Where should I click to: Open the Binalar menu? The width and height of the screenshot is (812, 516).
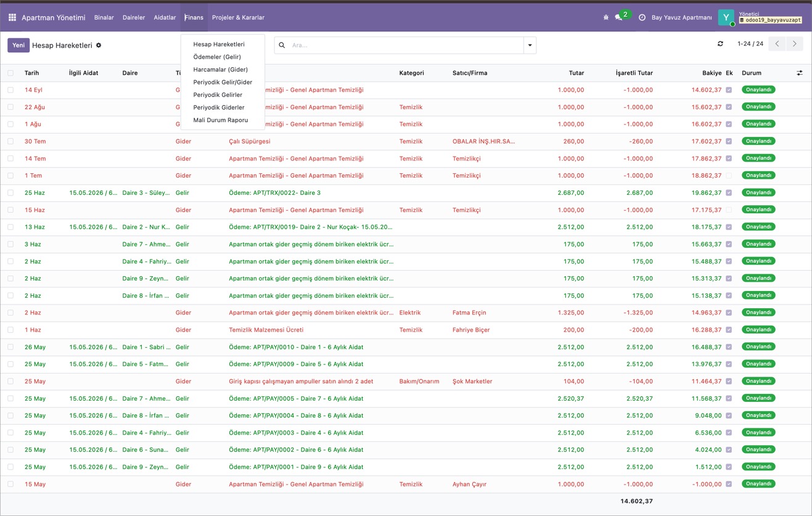104,17
